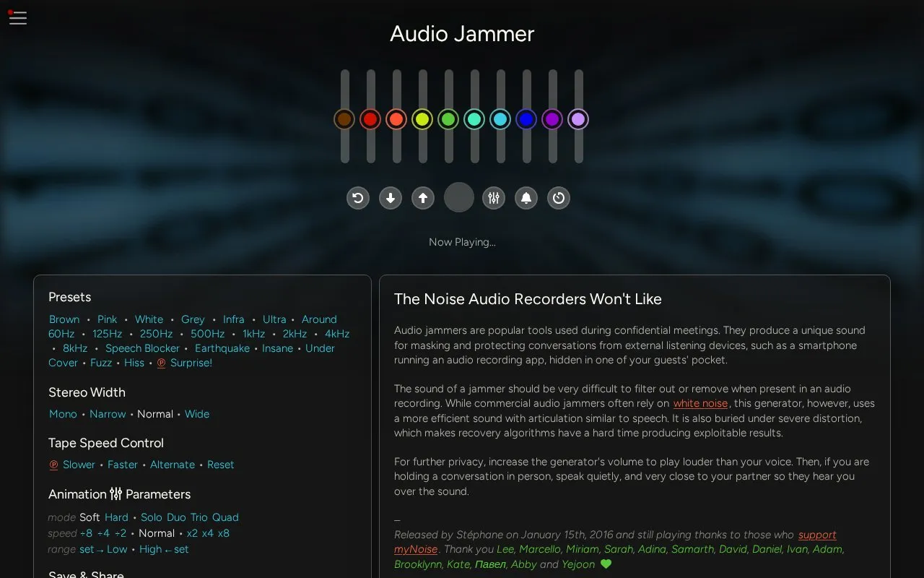Click the large round play/pause button
924x578 pixels.
point(459,197)
